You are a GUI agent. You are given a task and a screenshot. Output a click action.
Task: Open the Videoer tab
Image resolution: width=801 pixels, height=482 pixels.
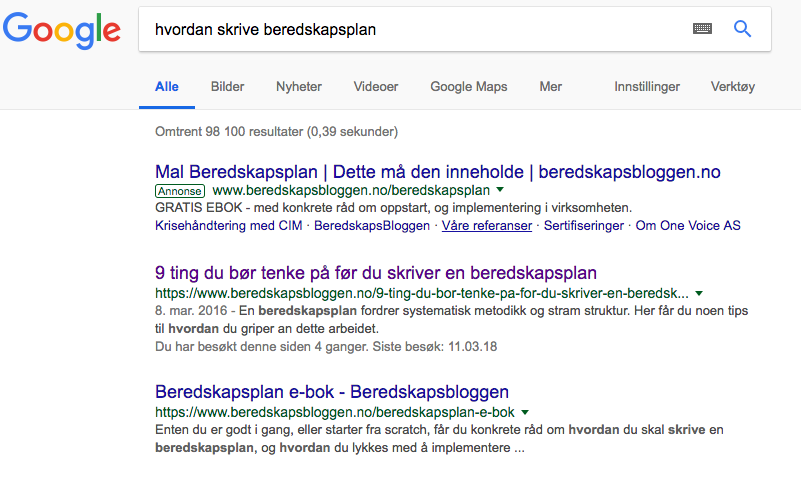click(376, 87)
